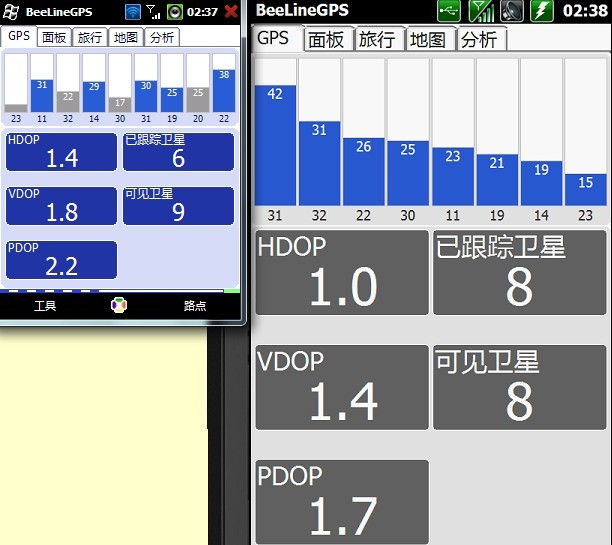The height and width of the screenshot is (545, 612).
Task: Select the GPS tab in right window
Action: click(x=277, y=38)
